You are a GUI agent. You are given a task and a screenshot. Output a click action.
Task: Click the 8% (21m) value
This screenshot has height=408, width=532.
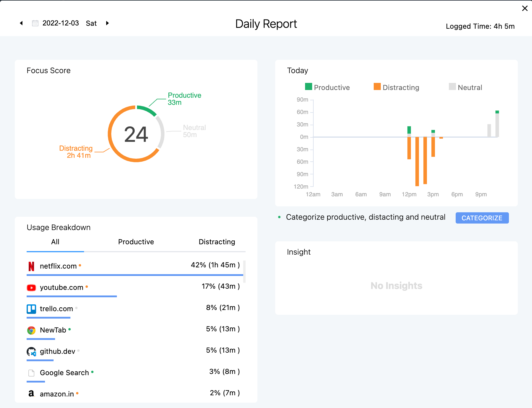coord(223,308)
